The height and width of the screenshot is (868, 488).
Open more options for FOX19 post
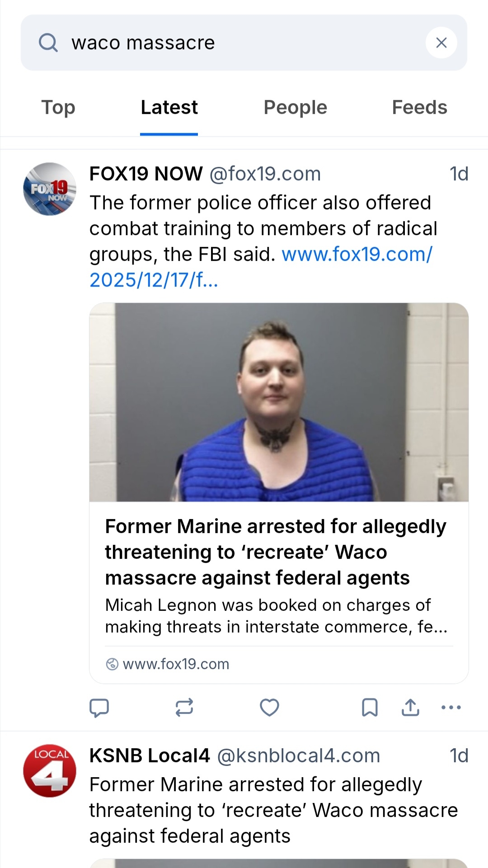pyautogui.click(x=451, y=708)
